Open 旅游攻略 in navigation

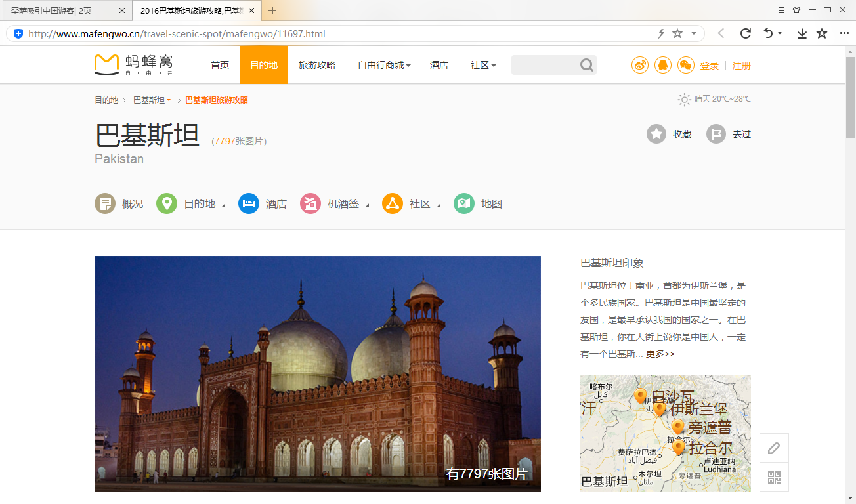317,65
